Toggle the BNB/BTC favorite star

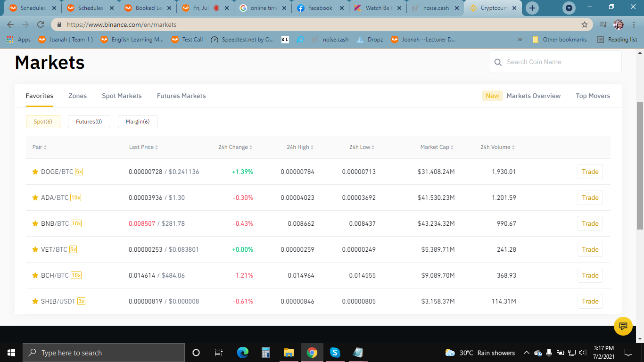tap(35, 223)
